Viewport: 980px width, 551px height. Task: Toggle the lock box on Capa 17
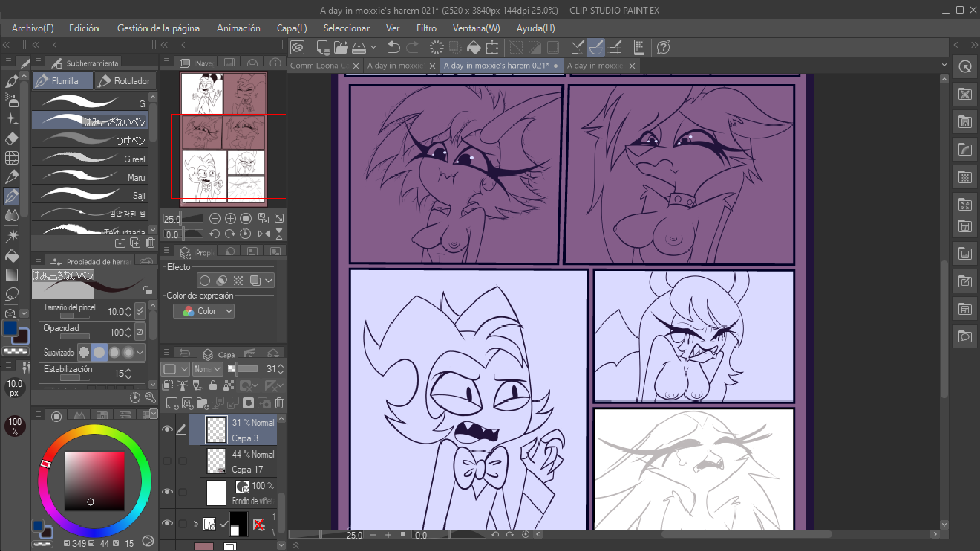pos(182,461)
